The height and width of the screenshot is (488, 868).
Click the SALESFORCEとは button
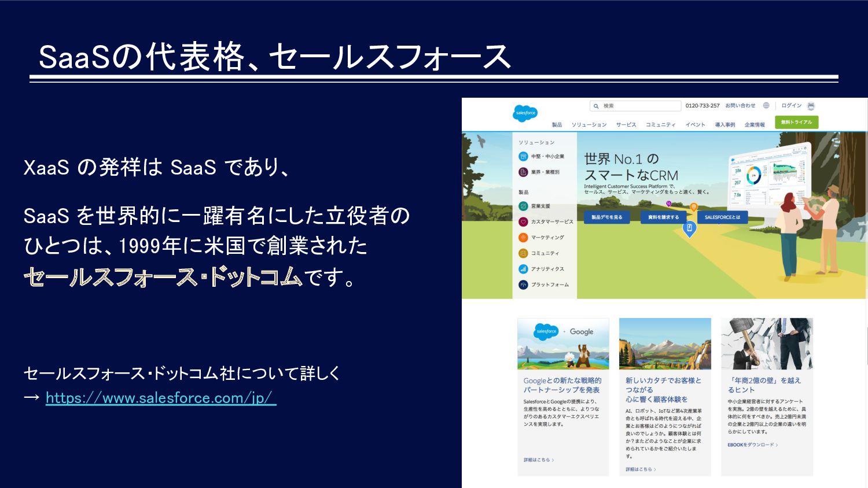point(723,217)
